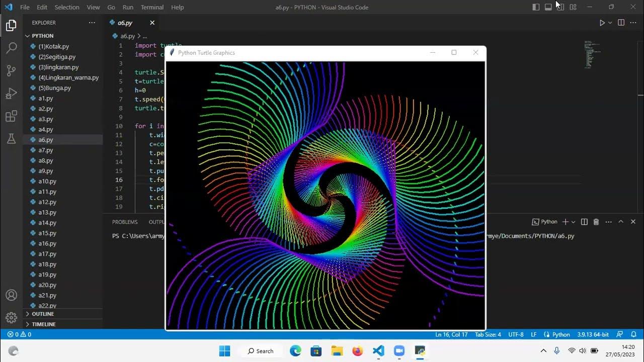Open the Run and Debug view

11,94
